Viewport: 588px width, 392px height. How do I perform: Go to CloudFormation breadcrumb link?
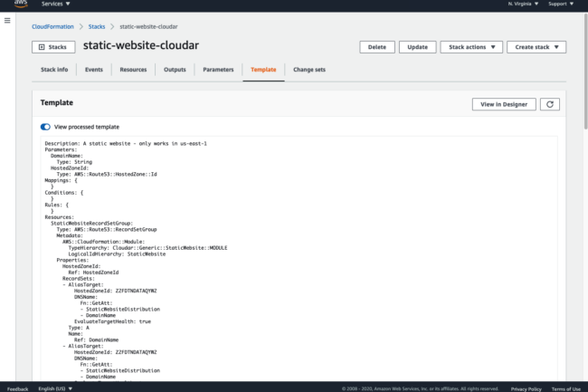click(x=52, y=26)
